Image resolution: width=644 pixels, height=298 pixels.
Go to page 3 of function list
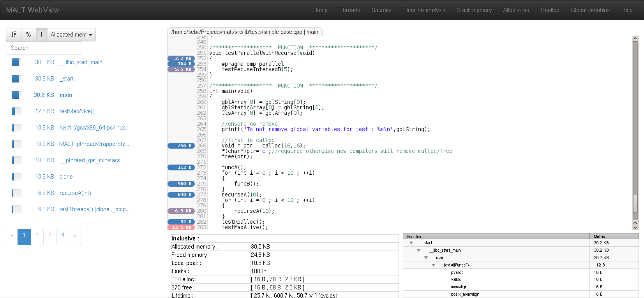(x=50, y=235)
